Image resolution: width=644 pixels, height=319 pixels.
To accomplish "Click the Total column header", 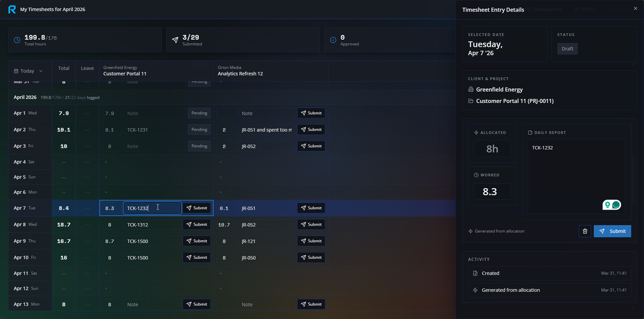I will pyautogui.click(x=64, y=68).
